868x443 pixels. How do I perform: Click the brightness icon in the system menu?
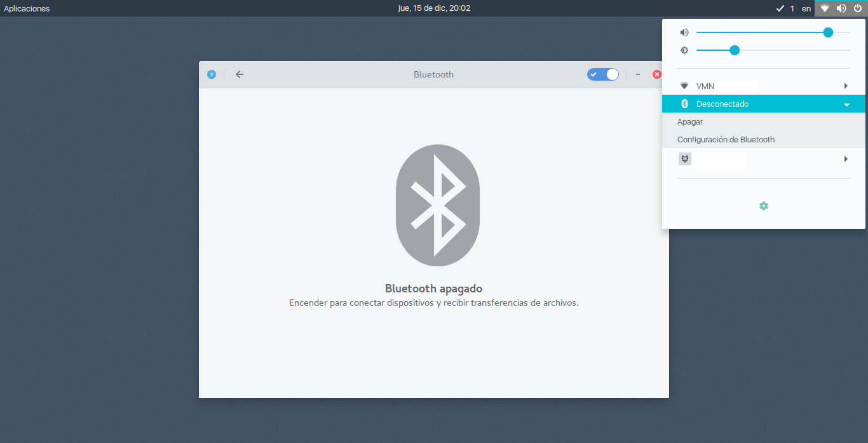click(684, 50)
